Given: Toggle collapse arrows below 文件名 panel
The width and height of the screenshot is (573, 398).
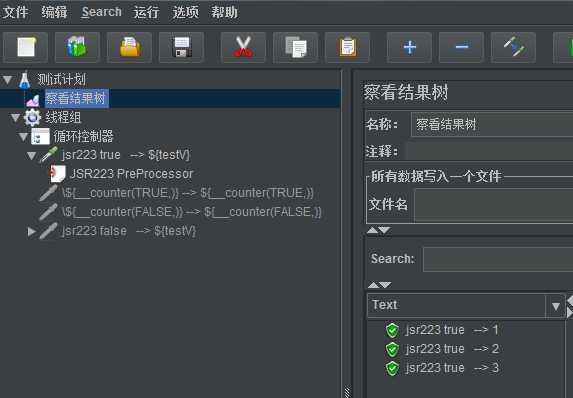Looking at the screenshot, I should tap(379, 230).
